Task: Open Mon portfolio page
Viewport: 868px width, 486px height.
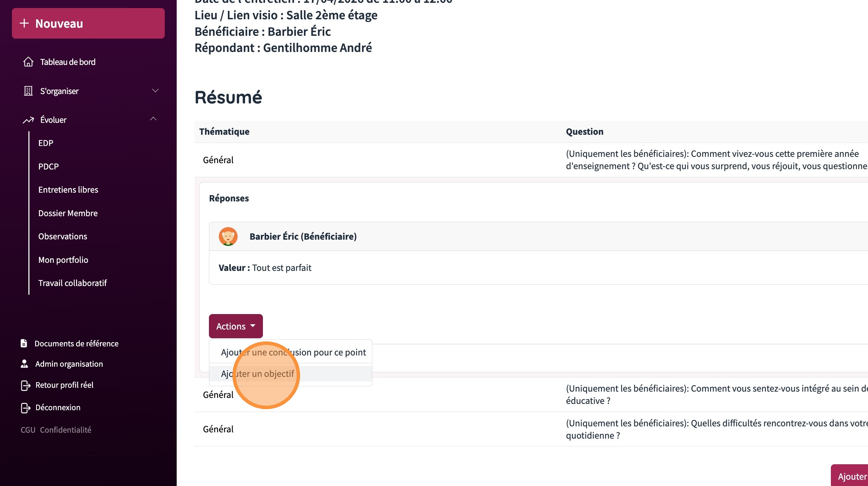Action: pyautogui.click(x=63, y=260)
